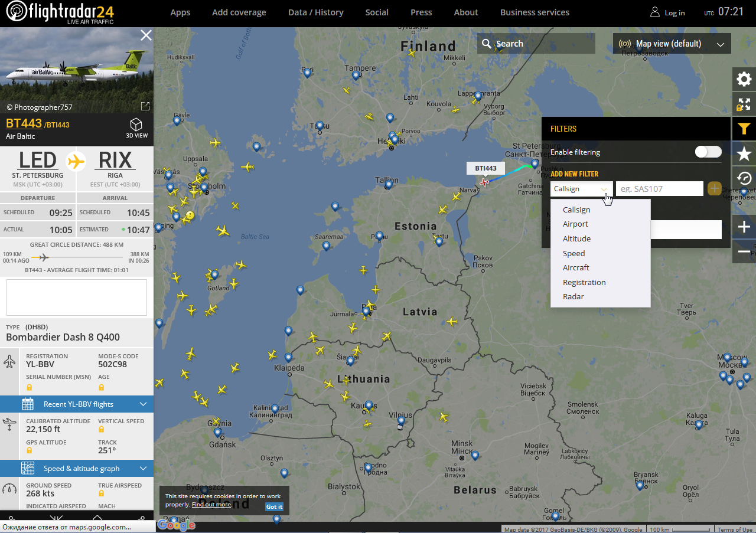This screenshot has width=756, height=533.
Task: Open the Add coverage menu
Action: 239,12
